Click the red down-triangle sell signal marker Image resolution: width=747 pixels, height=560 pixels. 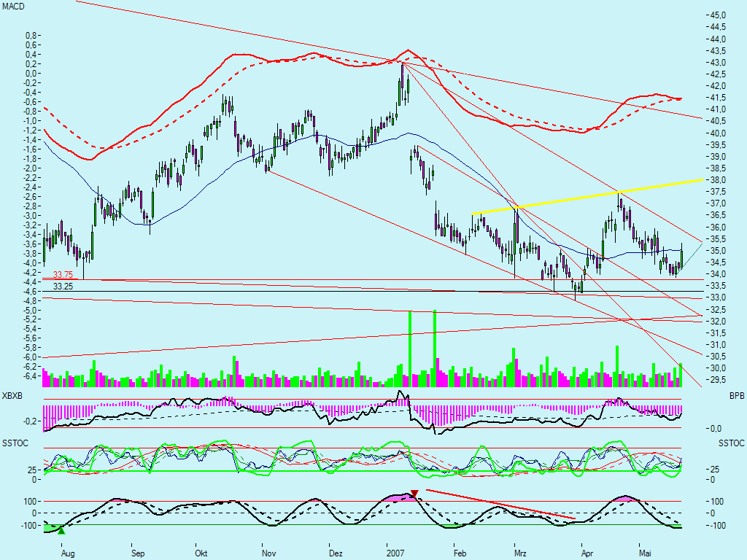(414, 494)
